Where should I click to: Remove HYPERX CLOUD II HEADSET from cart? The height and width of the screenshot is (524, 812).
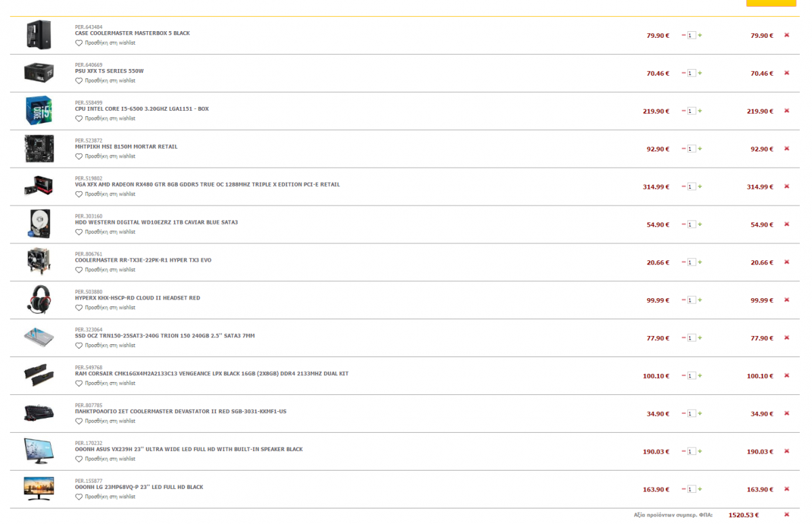pyautogui.click(x=786, y=300)
